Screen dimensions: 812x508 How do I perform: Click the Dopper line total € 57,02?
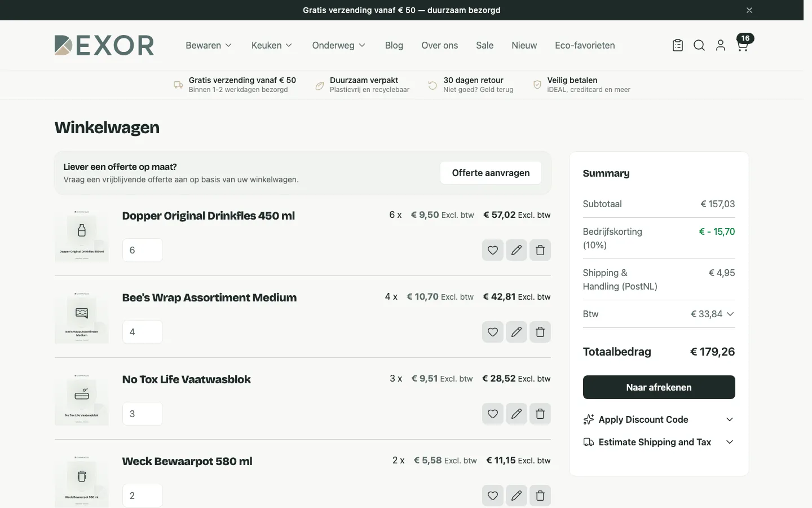click(500, 215)
